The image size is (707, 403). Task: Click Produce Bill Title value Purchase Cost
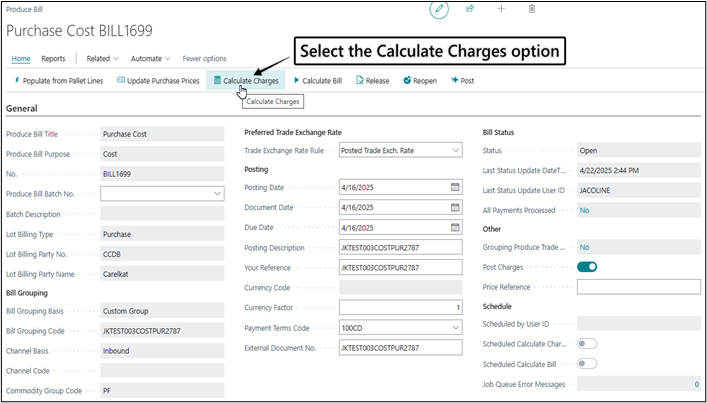click(x=162, y=134)
